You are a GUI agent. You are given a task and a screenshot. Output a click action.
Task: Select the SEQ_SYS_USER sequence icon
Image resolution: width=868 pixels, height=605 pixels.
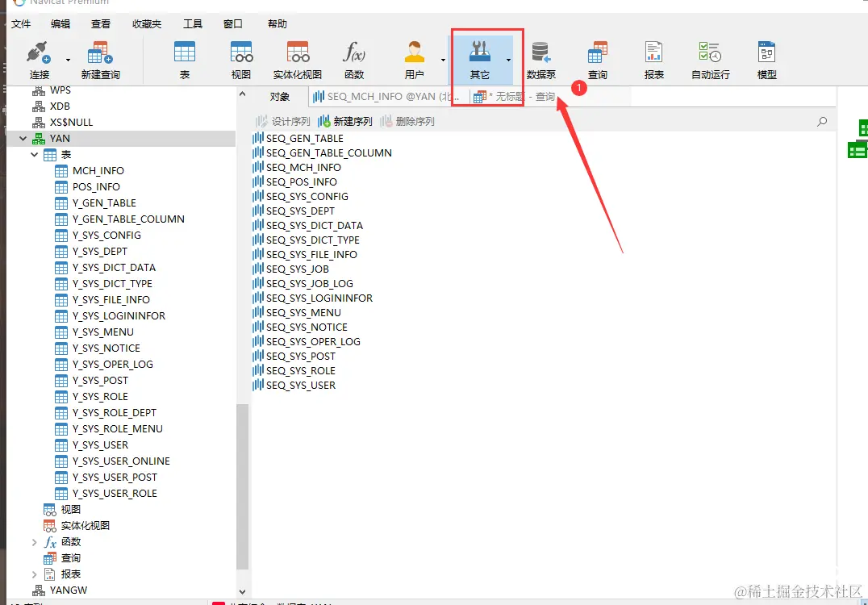point(258,385)
